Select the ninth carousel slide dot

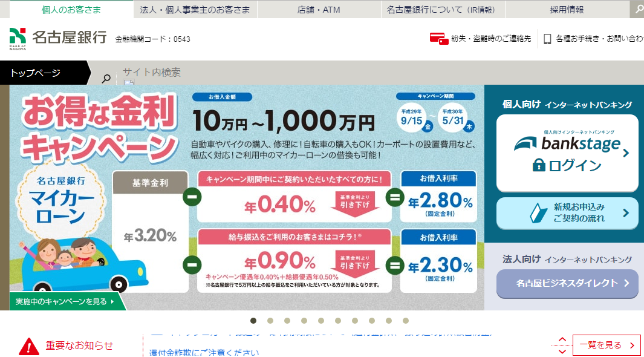(389, 321)
